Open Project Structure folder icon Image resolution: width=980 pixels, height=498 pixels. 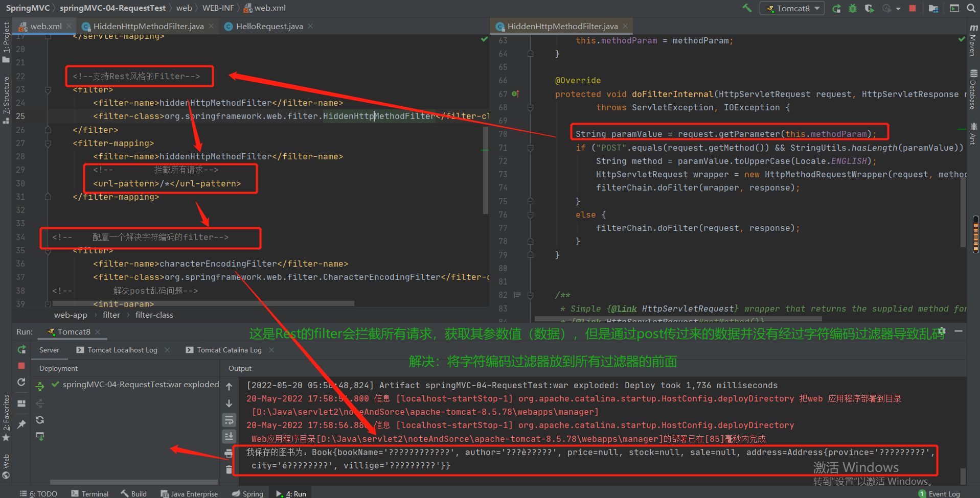click(933, 8)
